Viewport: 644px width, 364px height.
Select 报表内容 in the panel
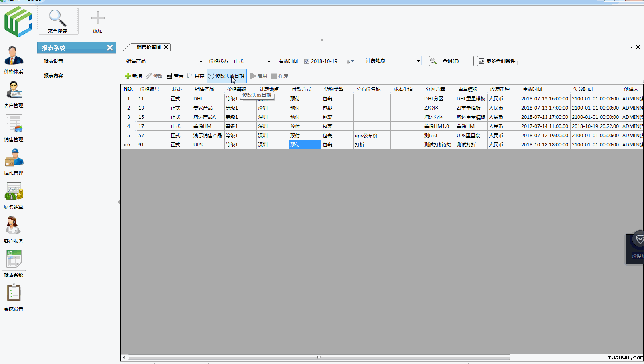click(x=53, y=76)
